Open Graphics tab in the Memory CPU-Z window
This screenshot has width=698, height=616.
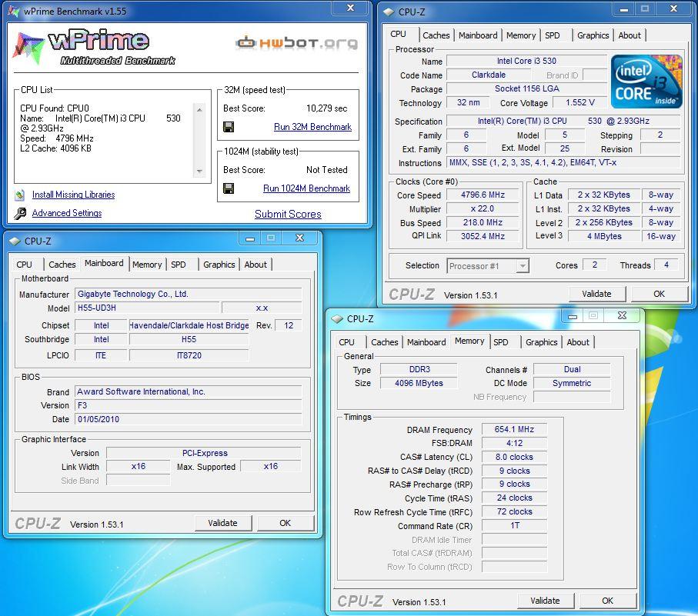click(x=541, y=342)
